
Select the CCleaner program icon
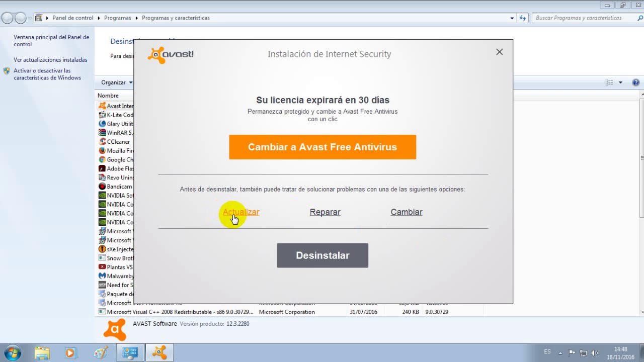pyautogui.click(x=102, y=142)
